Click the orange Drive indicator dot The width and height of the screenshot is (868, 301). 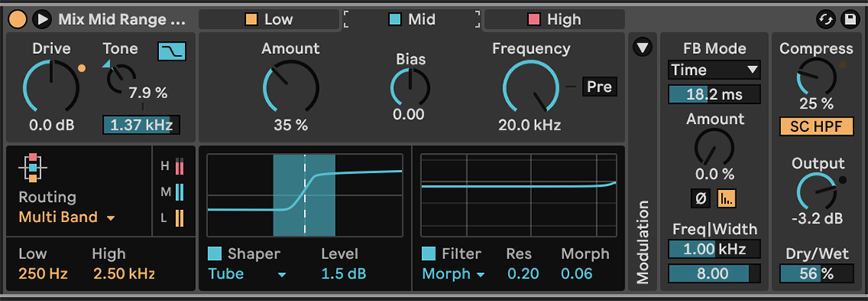pos(82,68)
